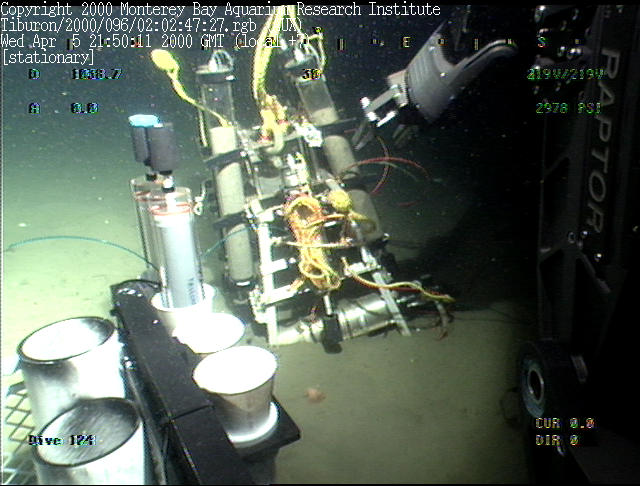Viewport: 640px width, 486px height.
Task: Click the copyright text line at top
Action: (220, 9)
